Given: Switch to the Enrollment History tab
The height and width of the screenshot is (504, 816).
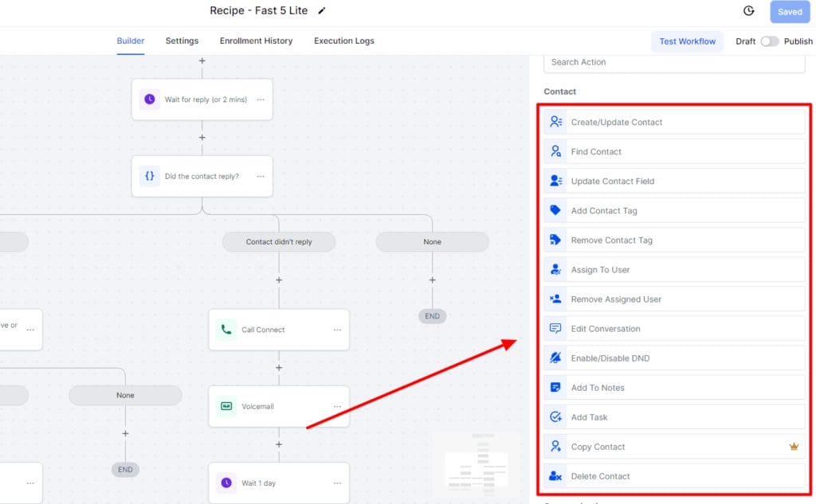Looking at the screenshot, I should click(256, 41).
